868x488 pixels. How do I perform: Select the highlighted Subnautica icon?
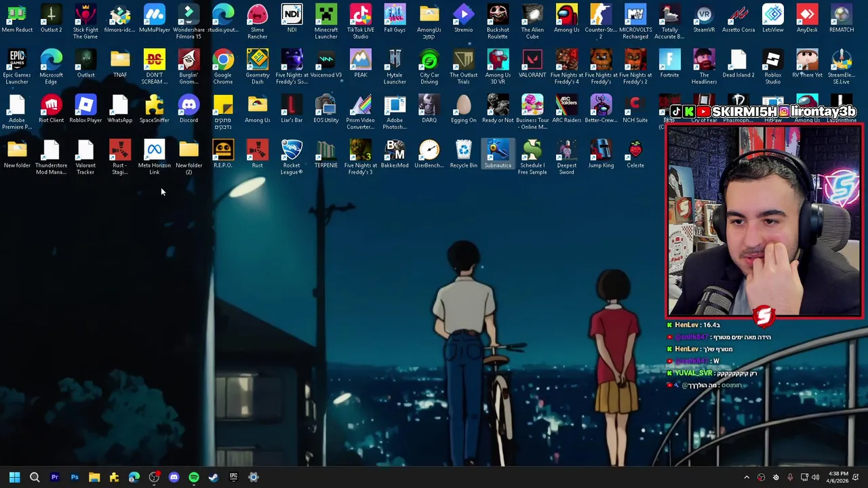coord(498,155)
